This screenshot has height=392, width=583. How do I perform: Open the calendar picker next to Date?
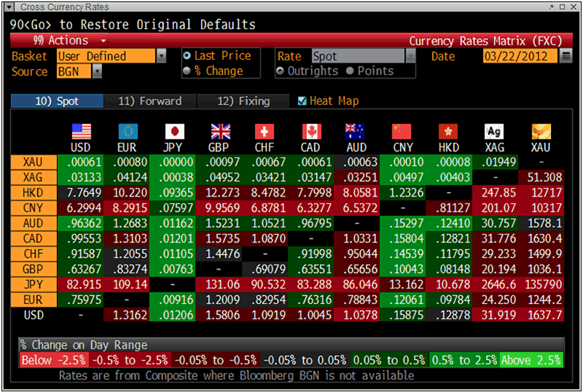pos(566,56)
